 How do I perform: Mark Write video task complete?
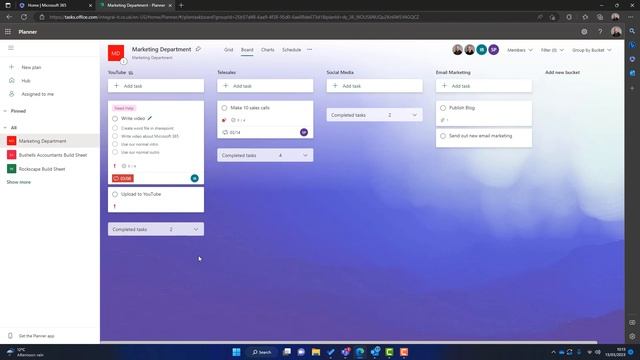(115, 118)
